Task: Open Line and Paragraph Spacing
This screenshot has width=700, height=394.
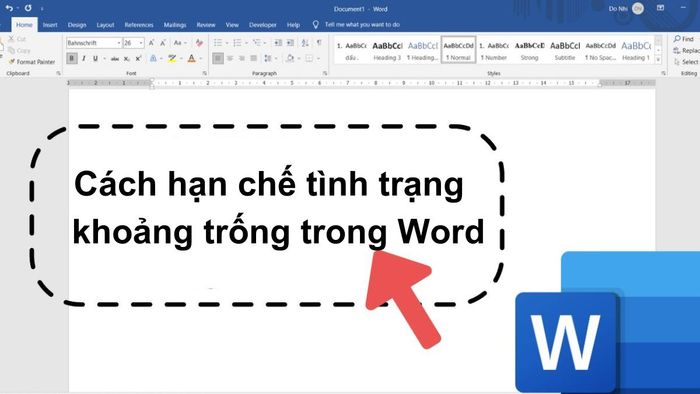Action: click(x=268, y=58)
